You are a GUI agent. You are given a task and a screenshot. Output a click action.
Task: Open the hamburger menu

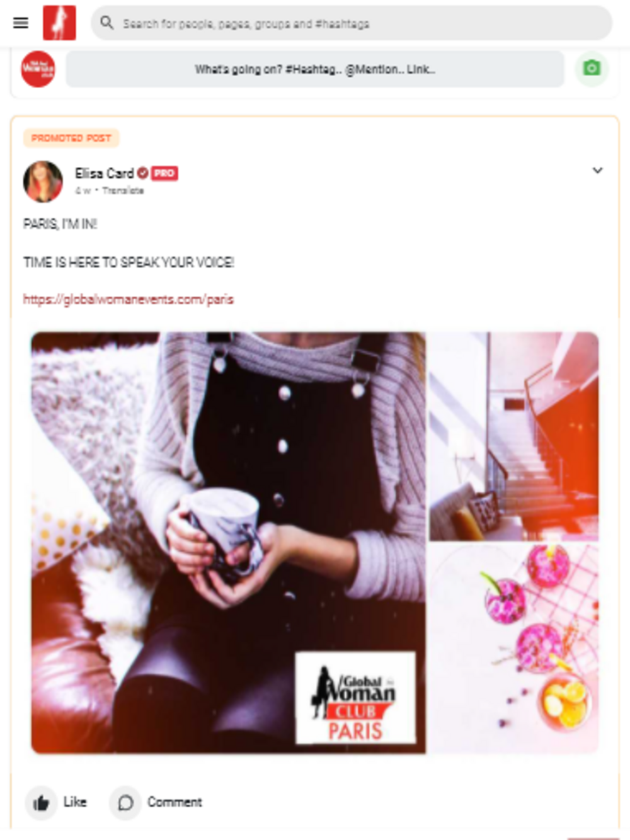[21, 23]
